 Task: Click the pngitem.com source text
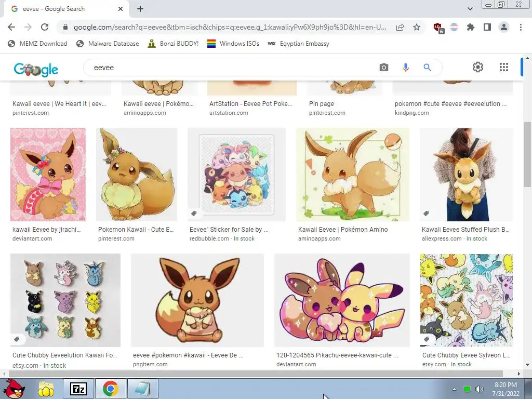click(150, 364)
